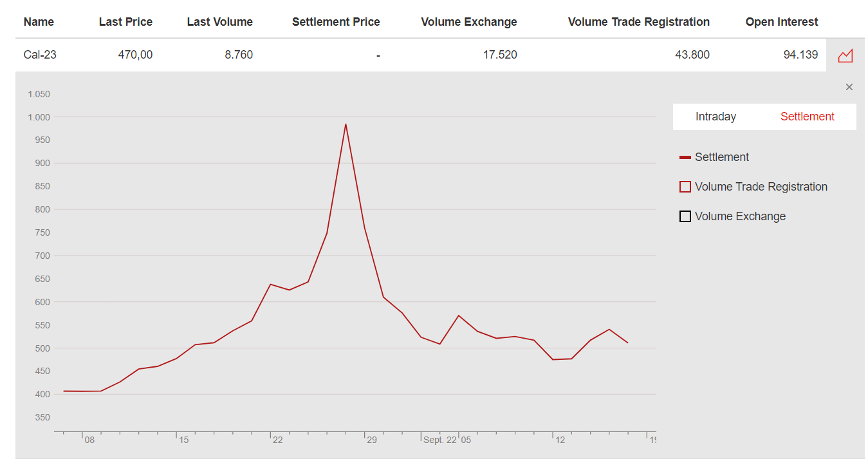The width and height of the screenshot is (868, 461).
Task: Click the Last Price column header
Action: [x=125, y=22]
